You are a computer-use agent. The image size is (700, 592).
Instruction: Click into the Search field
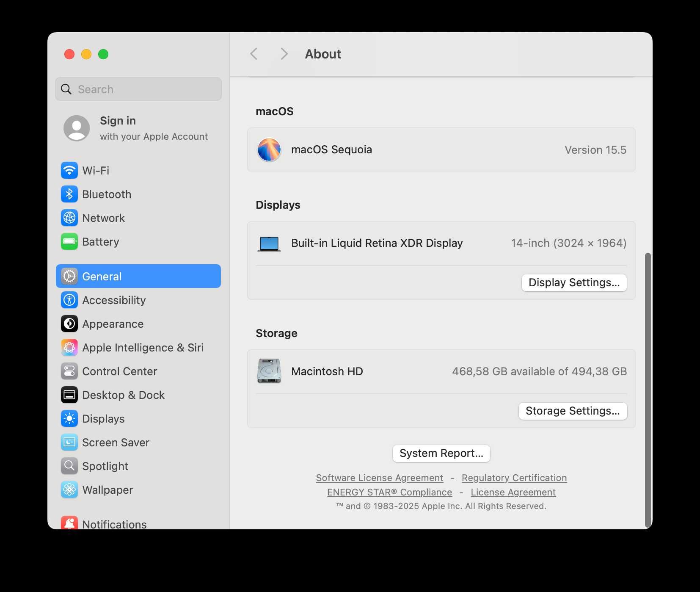point(138,89)
